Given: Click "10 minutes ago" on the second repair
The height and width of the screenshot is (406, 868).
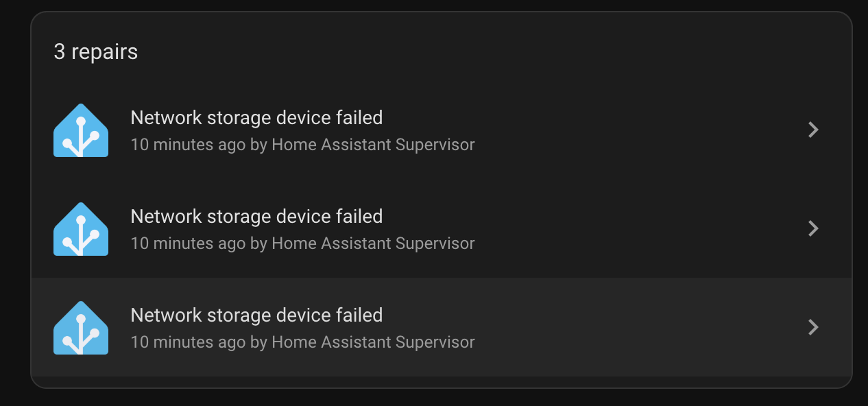Looking at the screenshot, I should (188, 243).
